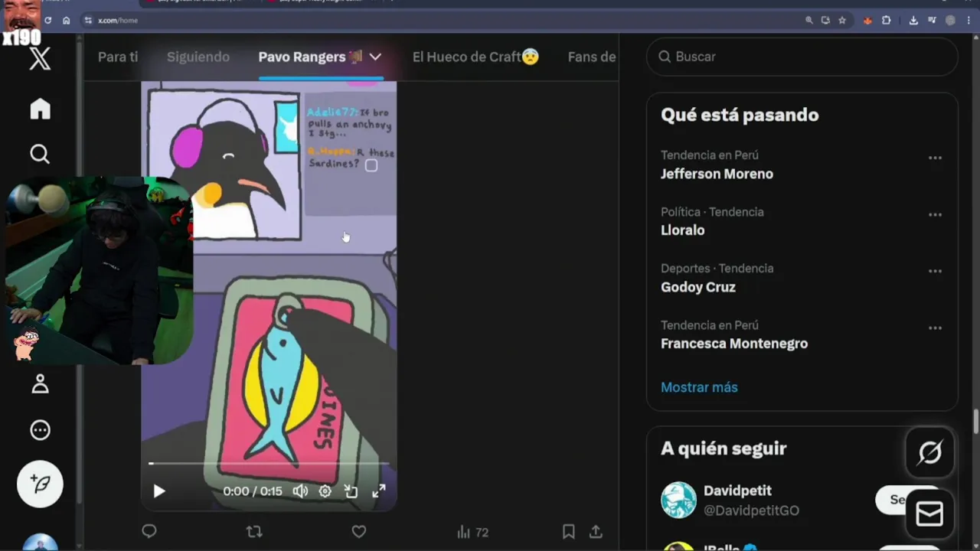Like the post with heart icon
Viewport: 980px width, 551px height.
pos(359,531)
